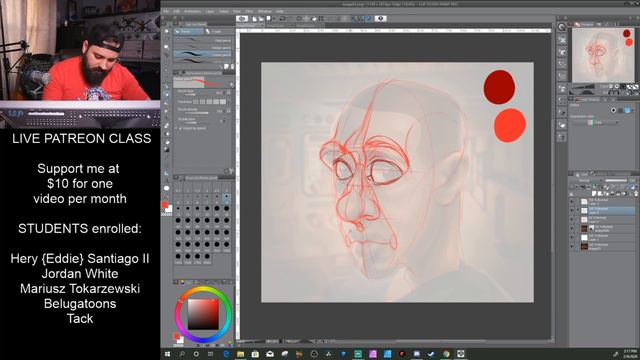This screenshot has height=360, width=640.
Task: Open the File menu
Action: (166, 11)
